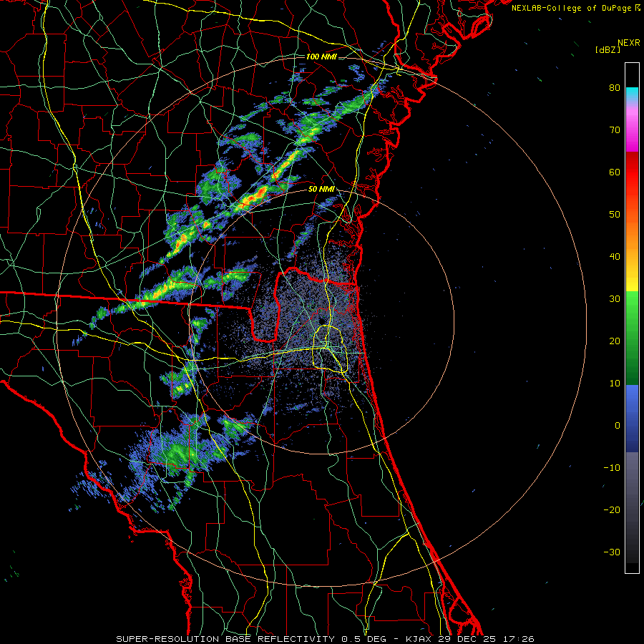Click the 60 value on dBZ scale
Viewport: 644px width, 644px height.
(615, 172)
